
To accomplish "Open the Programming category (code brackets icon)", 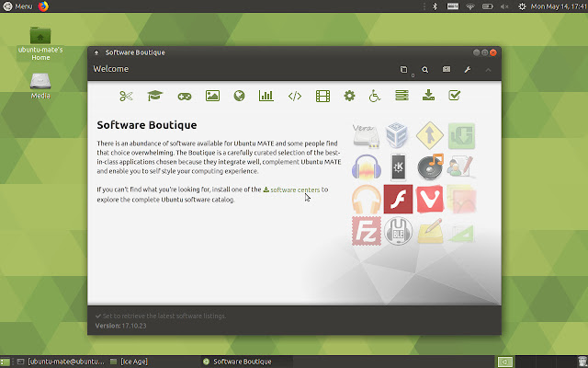I will [295, 97].
